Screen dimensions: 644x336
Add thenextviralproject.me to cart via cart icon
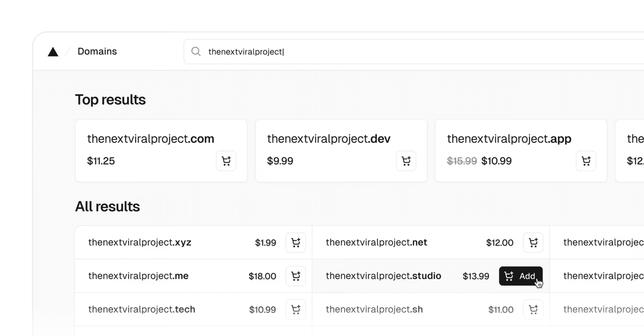pos(296,276)
